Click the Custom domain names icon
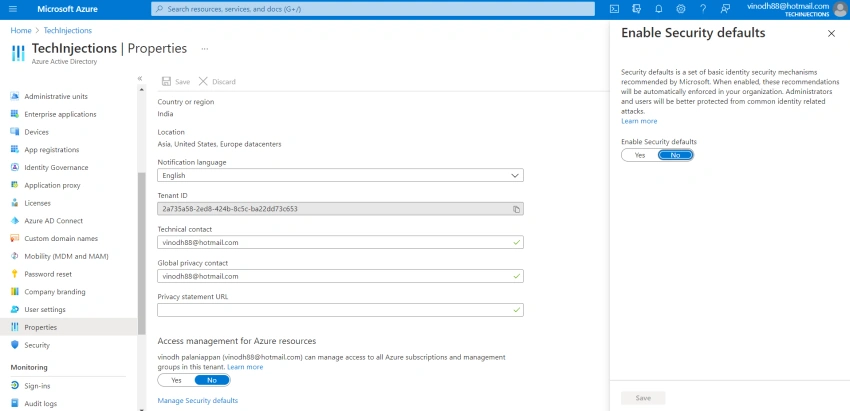The height and width of the screenshot is (411, 850). click(15, 239)
